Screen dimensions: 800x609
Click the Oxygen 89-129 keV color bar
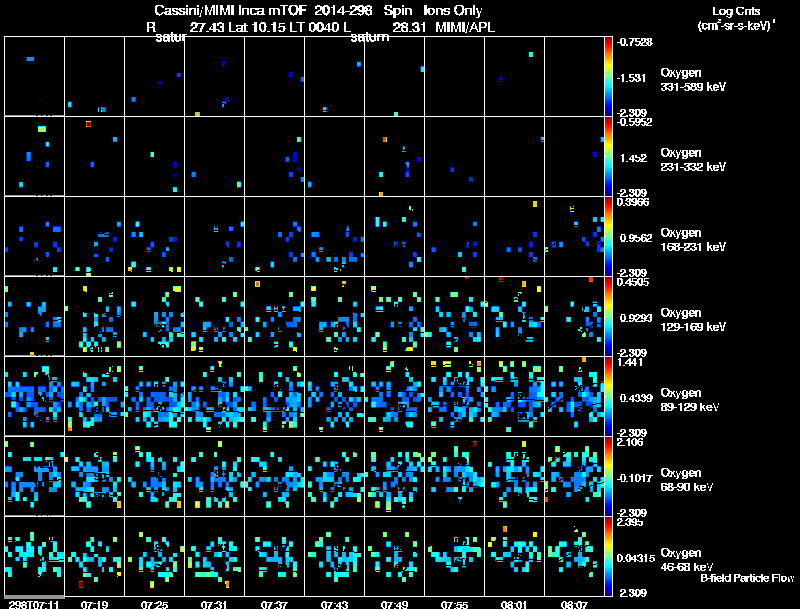[609, 397]
